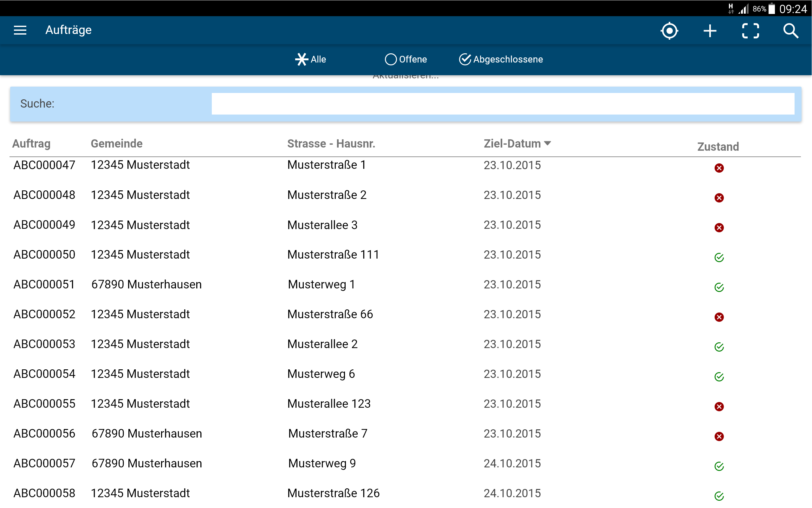
Task: Open the hamburger navigation menu
Action: (x=20, y=30)
